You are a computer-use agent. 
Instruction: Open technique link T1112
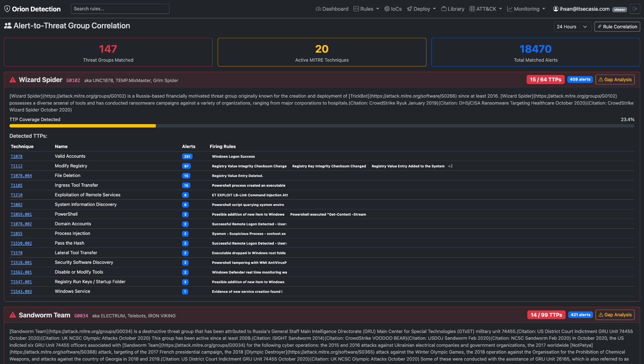[17, 166]
